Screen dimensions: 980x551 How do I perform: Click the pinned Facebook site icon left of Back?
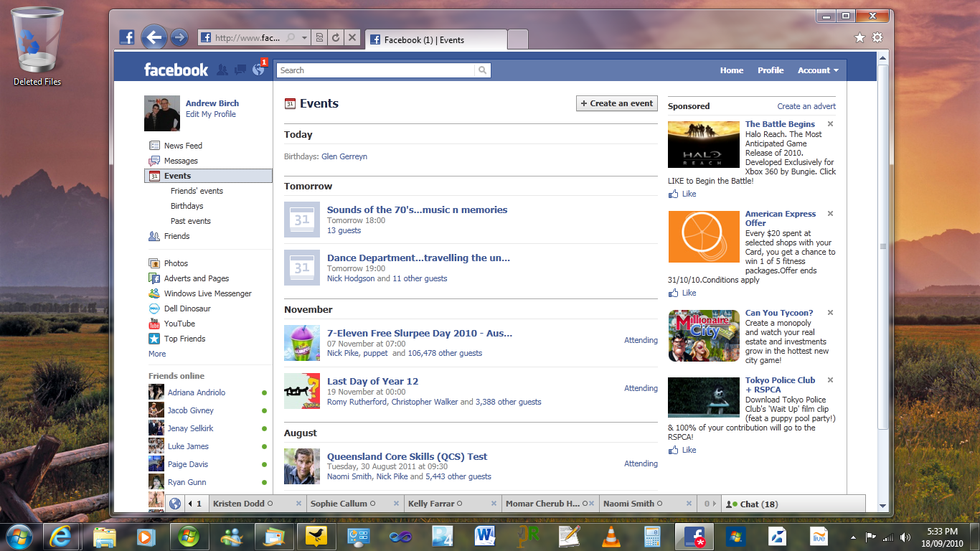(127, 38)
